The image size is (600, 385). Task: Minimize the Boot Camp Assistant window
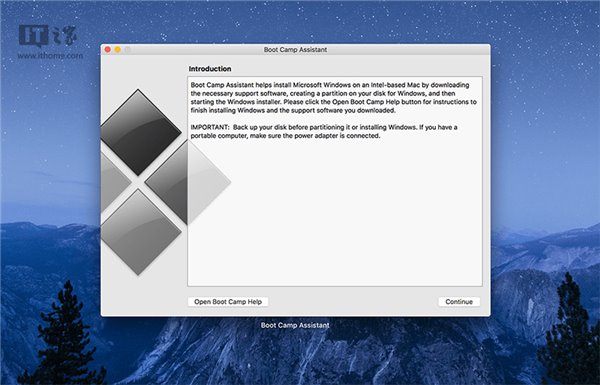pos(118,50)
